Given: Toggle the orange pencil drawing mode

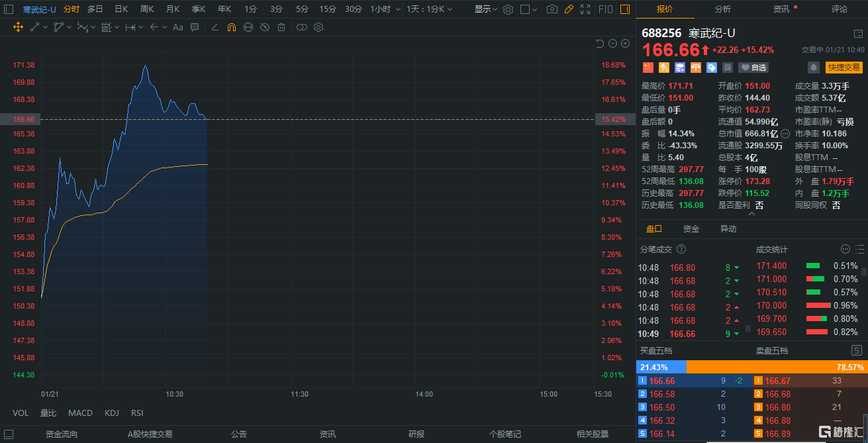Looking at the screenshot, I should tap(568, 9).
